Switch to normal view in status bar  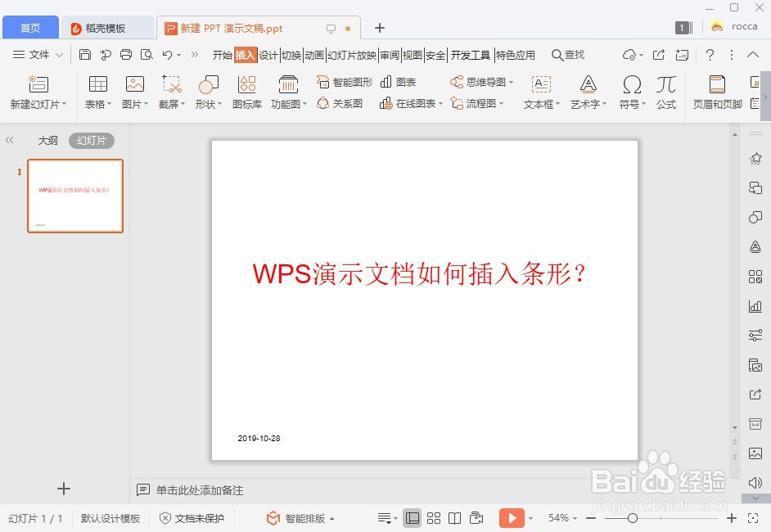pyautogui.click(x=412, y=518)
